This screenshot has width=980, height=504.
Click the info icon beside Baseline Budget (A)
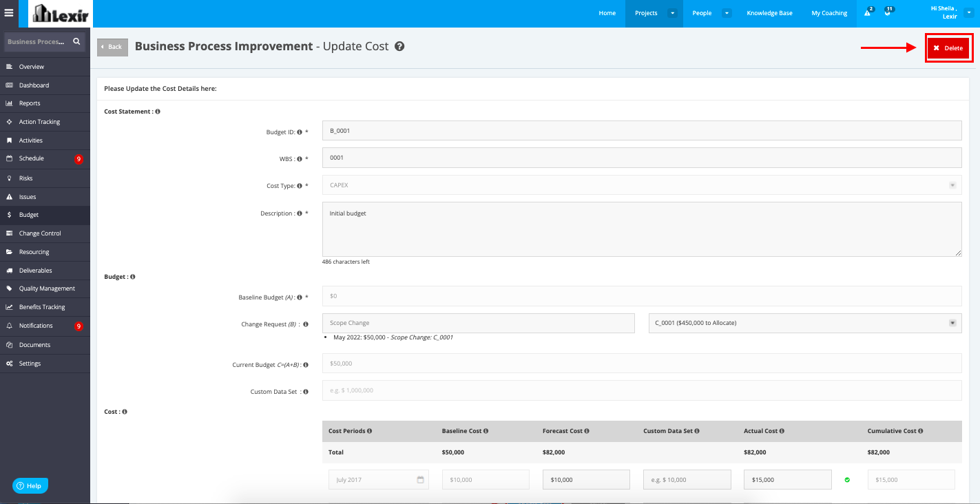click(x=300, y=297)
